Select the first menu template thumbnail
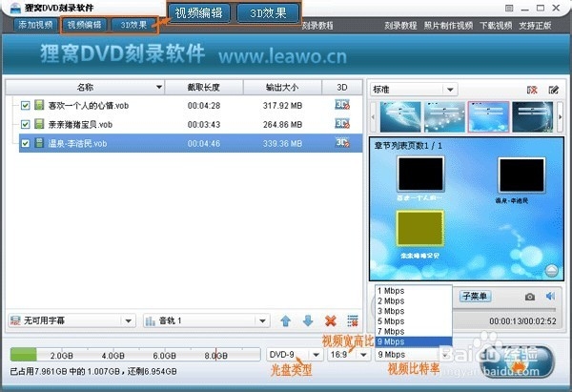 point(400,116)
